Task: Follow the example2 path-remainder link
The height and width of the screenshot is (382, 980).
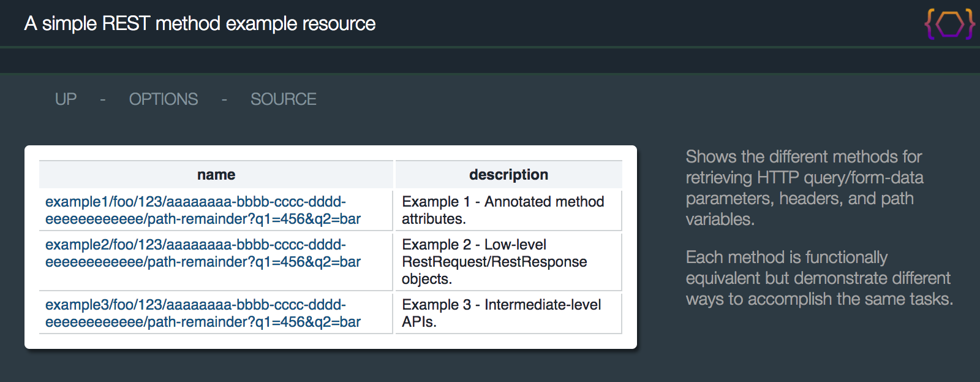Action: click(203, 253)
